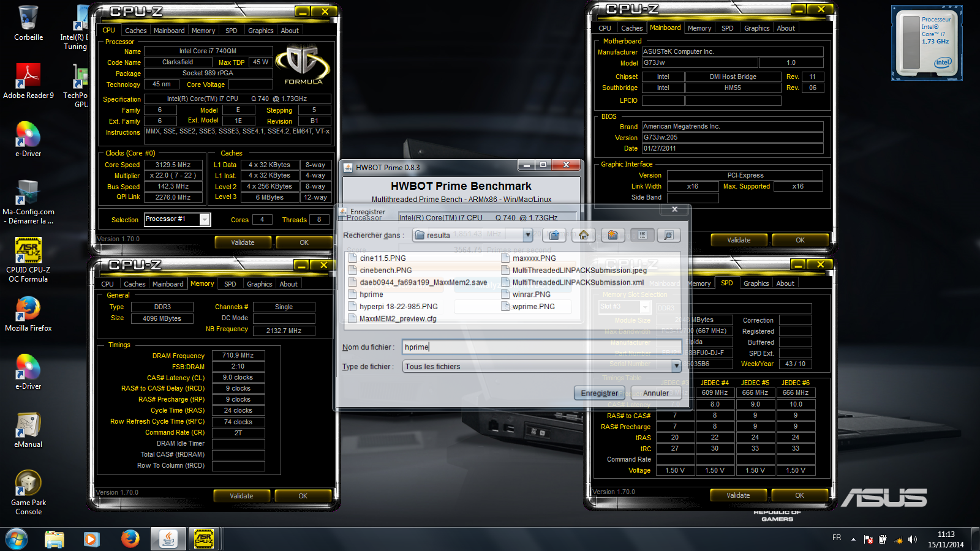
Task: Open the volume control in the system tray
Action: (913, 539)
